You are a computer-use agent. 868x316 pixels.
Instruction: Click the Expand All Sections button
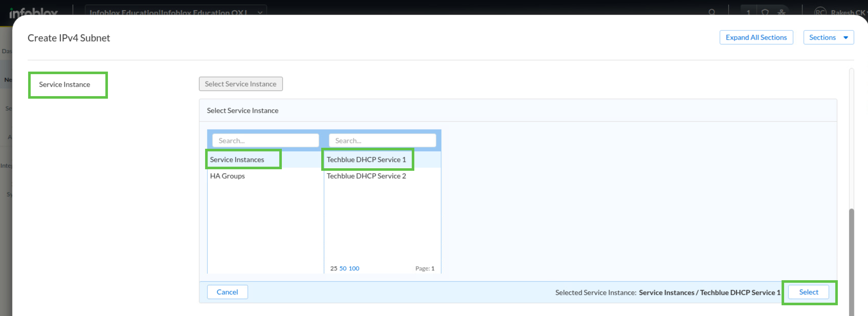(x=756, y=37)
